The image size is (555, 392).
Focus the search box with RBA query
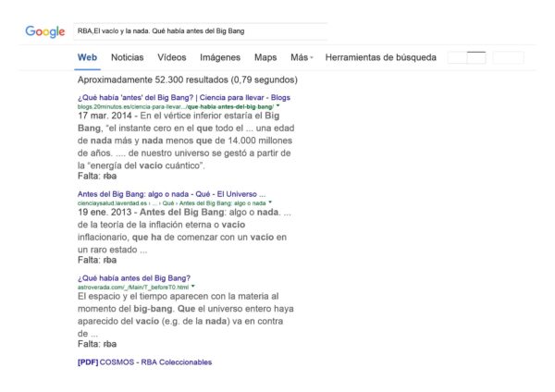click(x=201, y=31)
